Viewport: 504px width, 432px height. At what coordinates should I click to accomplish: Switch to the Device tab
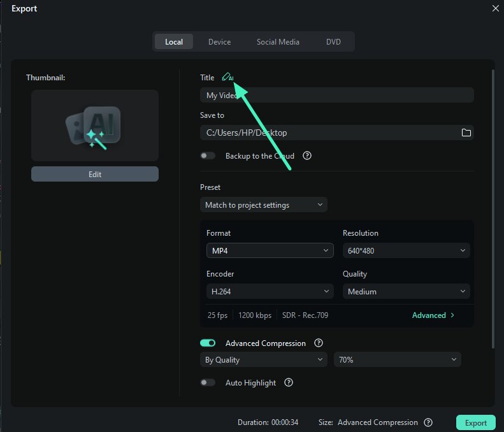(x=220, y=42)
